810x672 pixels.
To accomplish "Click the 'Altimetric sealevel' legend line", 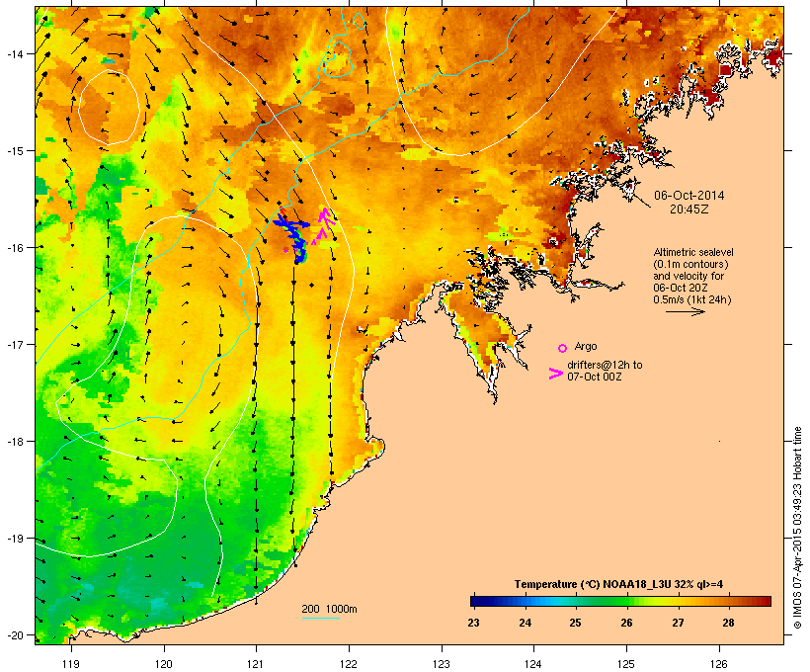I will coord(693,252).
